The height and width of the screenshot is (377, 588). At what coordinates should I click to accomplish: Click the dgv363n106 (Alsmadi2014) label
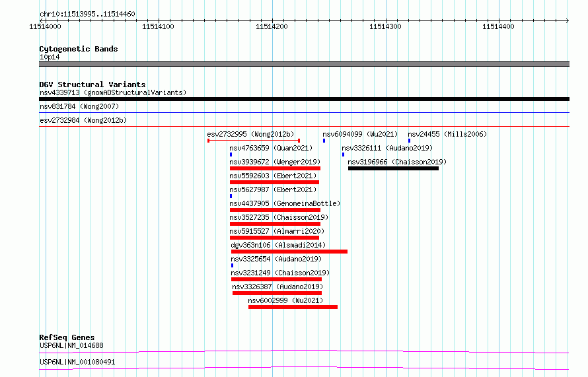[278, 245]
